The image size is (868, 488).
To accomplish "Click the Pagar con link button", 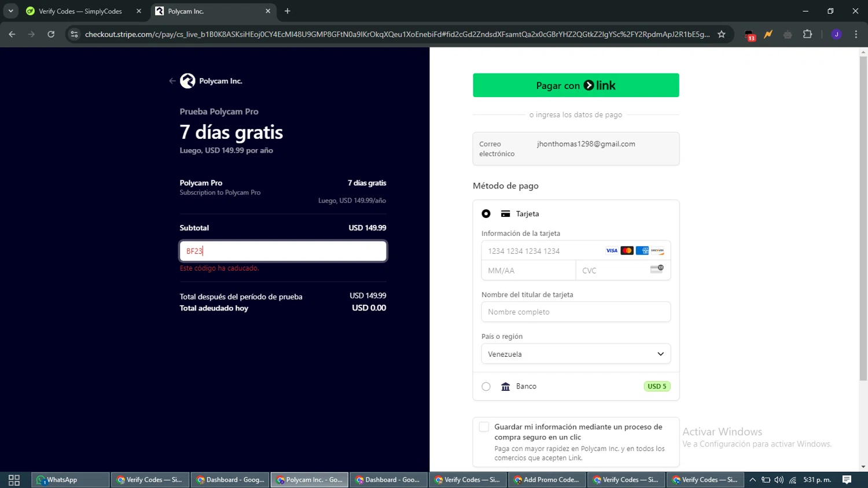I will (576, 86).
